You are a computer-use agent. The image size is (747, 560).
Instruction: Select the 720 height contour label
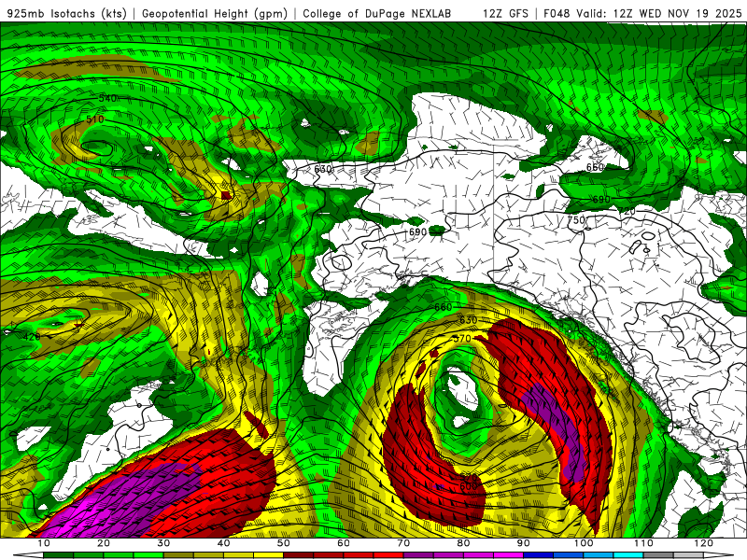[x=627, y=211]
